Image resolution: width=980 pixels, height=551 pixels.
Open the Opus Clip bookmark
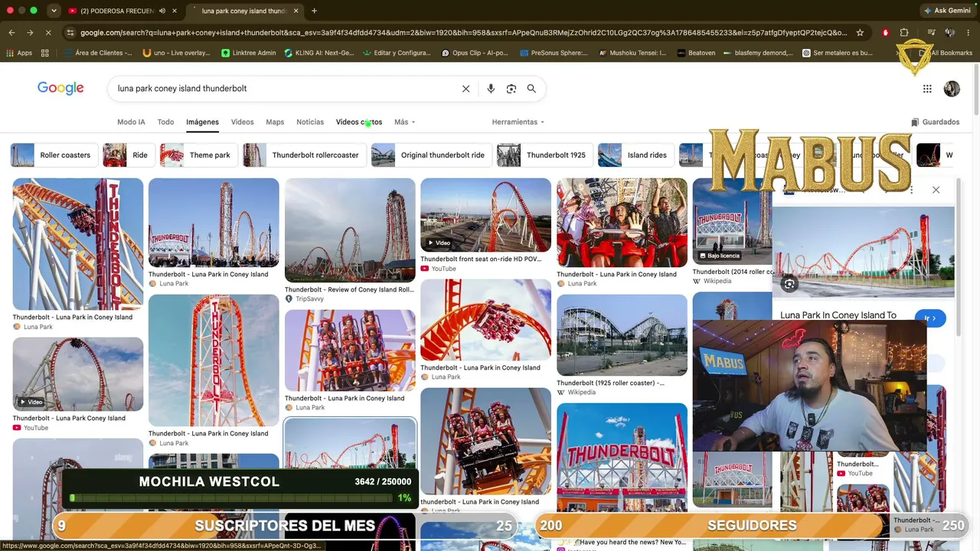[x=475, y=53]
